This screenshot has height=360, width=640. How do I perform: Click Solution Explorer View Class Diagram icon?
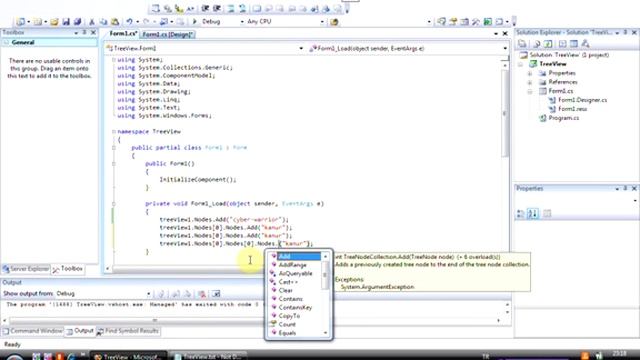585,44
